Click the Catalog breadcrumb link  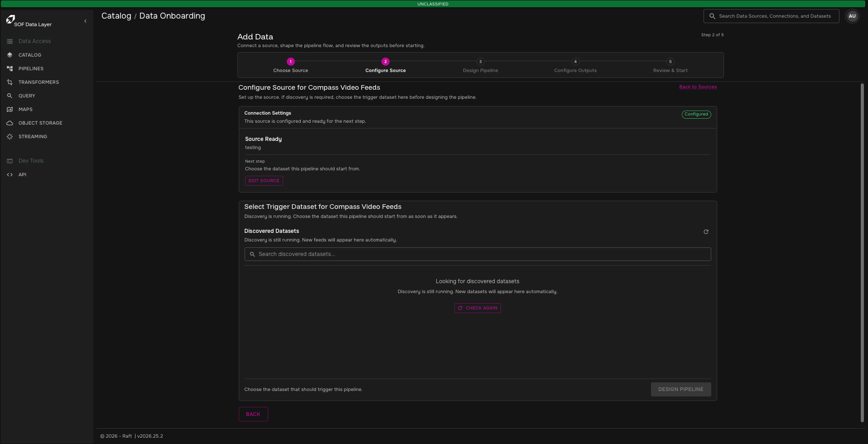(x=116, y=16)
